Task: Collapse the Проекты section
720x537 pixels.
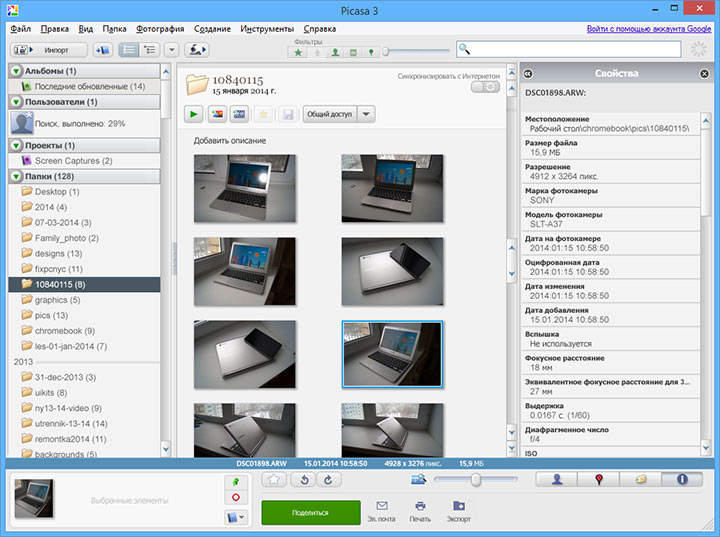Action: 17,146
